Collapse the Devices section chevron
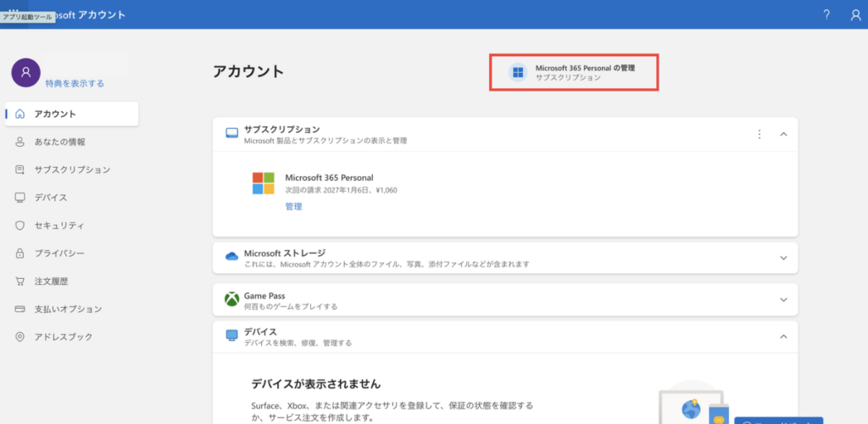Image resolution: width=868 pixels, height=424 pixels. (x=783, y=336)
